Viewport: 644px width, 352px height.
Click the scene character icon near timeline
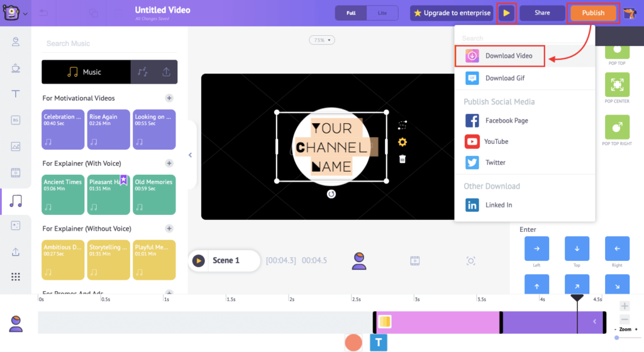pyautogui.click(x=359, y=261)
